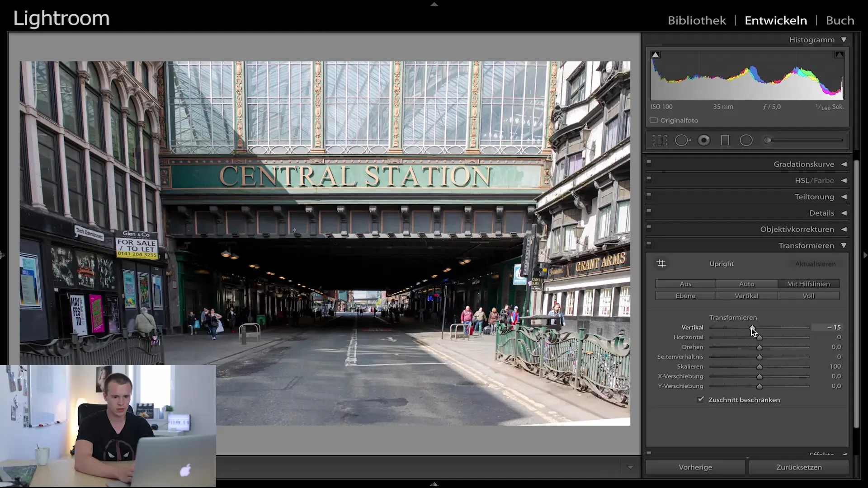Show the left panel group arrow
This screenshot has width=868, height=488.
click(x=2, y=255)
